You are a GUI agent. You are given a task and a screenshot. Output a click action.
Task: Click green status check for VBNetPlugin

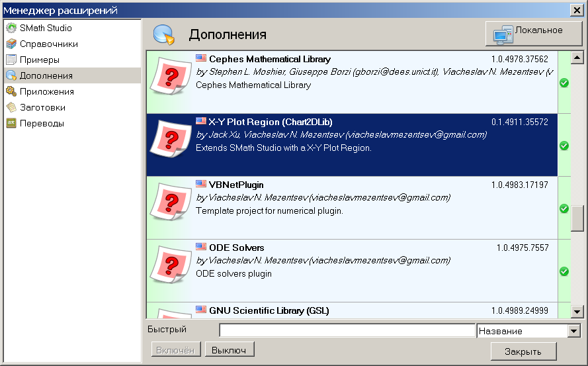(564, 208)
